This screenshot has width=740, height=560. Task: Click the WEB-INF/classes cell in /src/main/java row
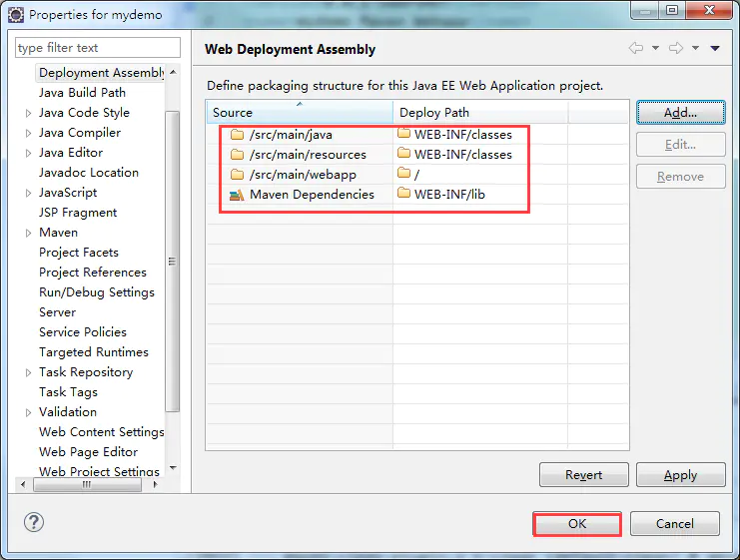480,135
